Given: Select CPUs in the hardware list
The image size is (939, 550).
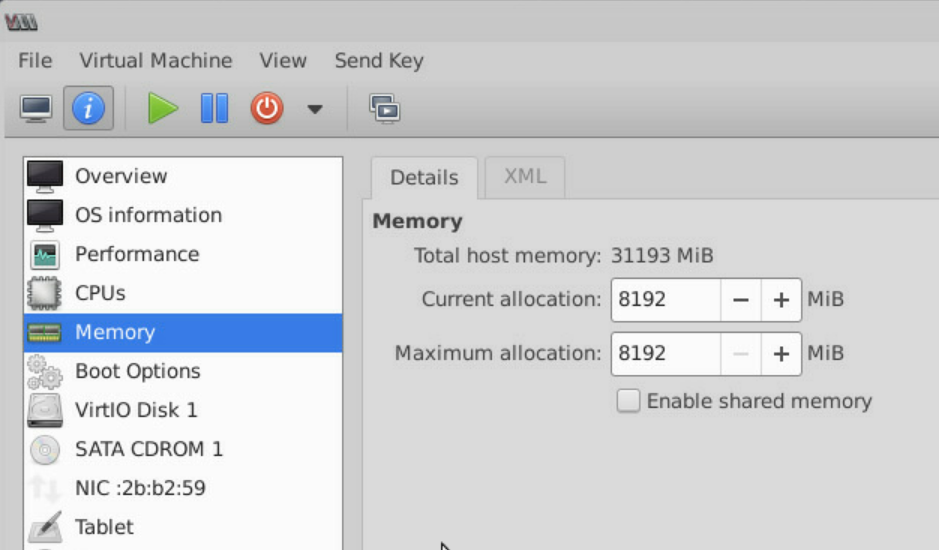Looking at the screenshot, I should [100, 293].
